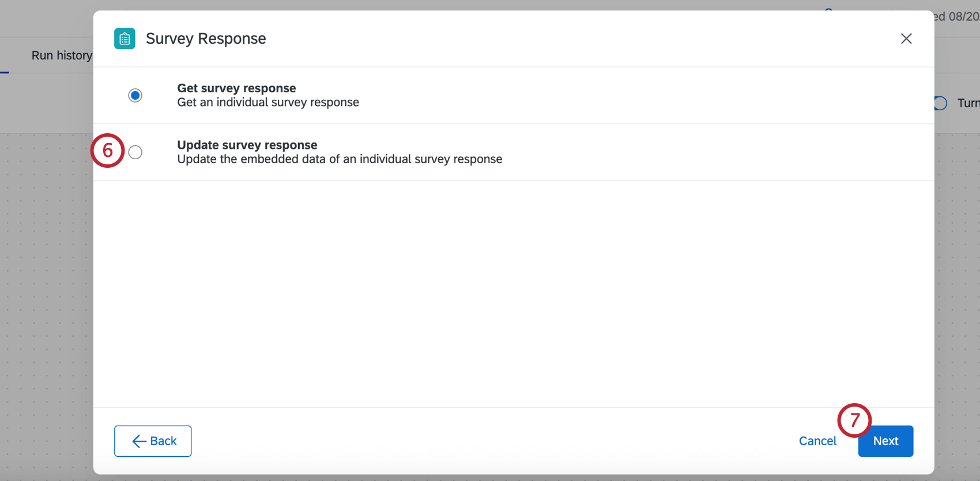Click the Next button

click(x=885, y=441)
